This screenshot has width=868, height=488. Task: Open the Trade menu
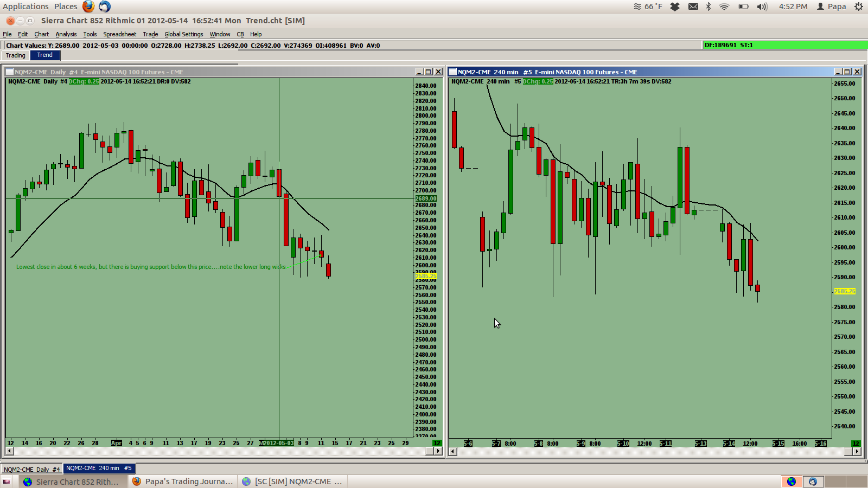pyautogui.click(x=150, y=34)
